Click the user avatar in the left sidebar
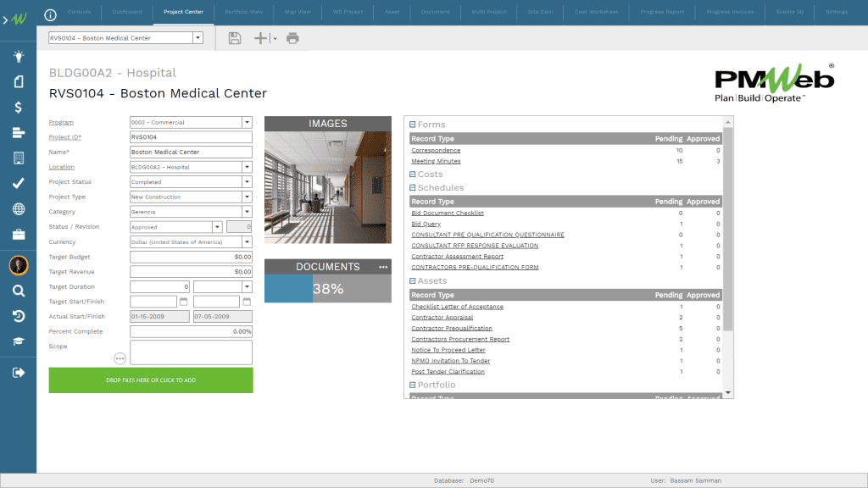Screen dimensions: 868x488 click(18, 265)
